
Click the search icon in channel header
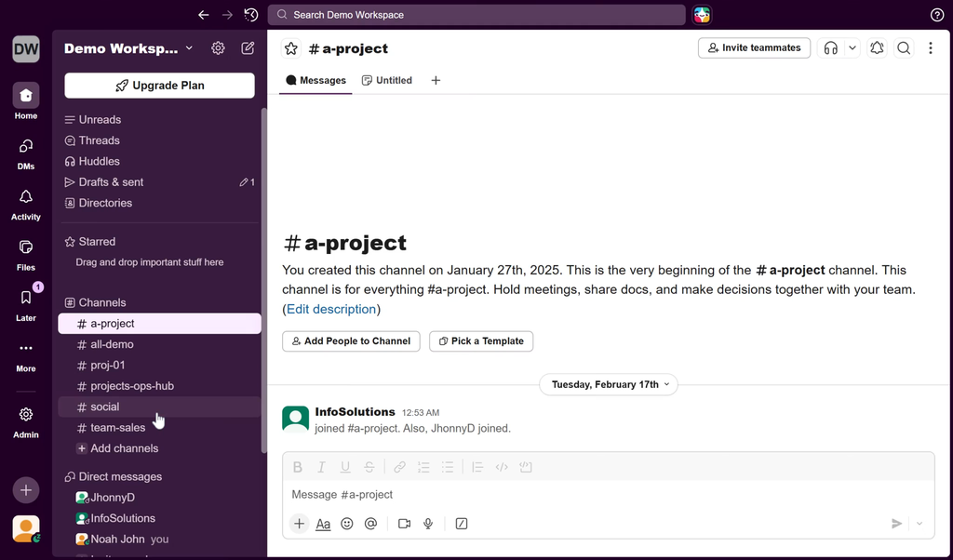904,48
